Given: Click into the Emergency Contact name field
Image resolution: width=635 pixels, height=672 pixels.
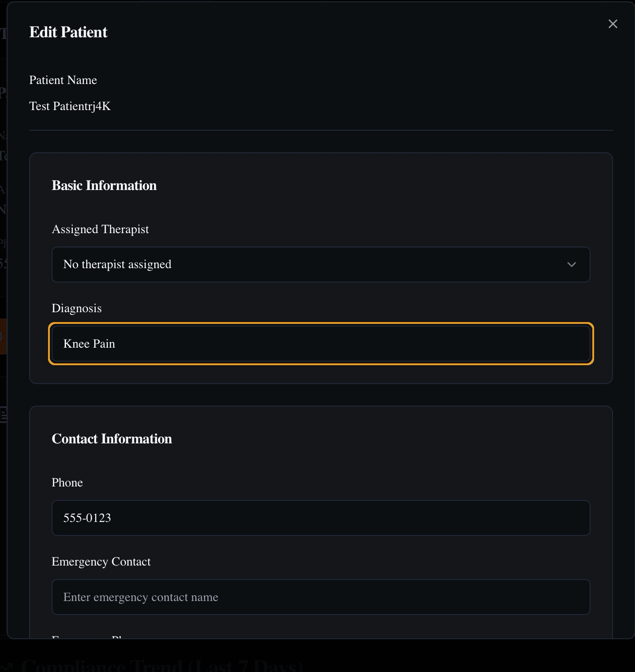Looking at the screenshot, I should (x=321, y=597).
